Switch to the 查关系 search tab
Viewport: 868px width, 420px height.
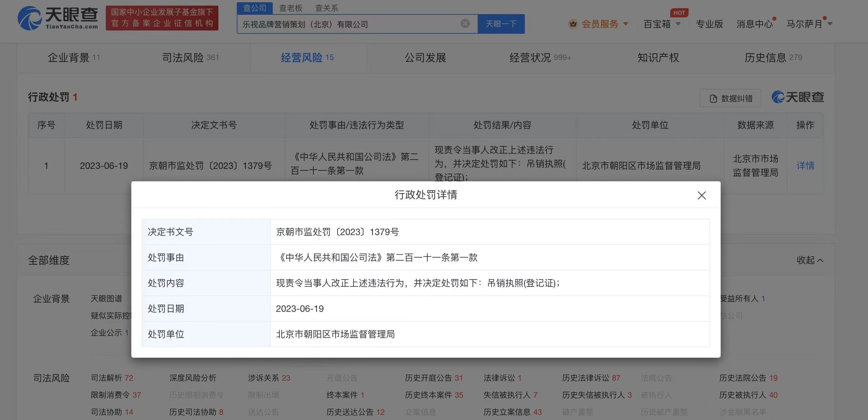pyautogui.click(x=326, y=8)
